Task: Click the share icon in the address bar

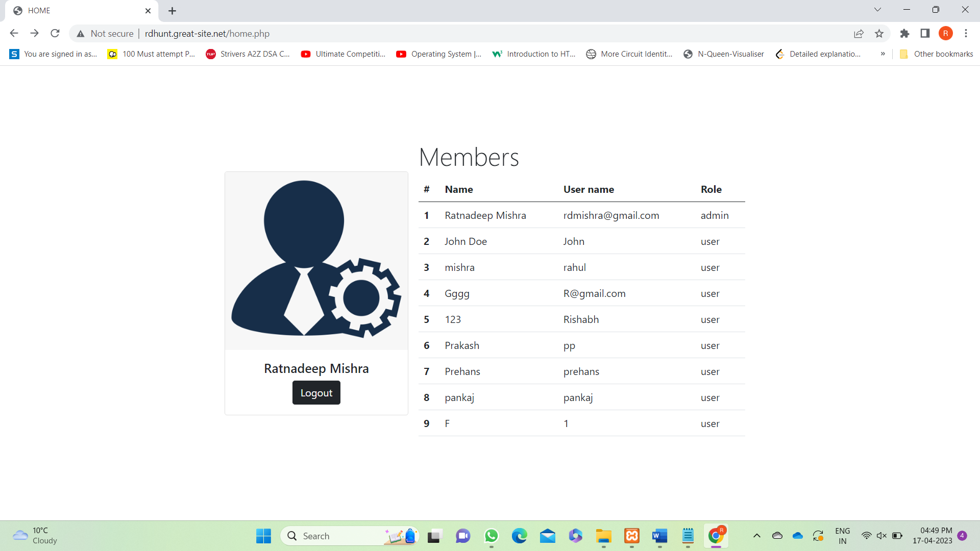Action: tap(859, 33)
